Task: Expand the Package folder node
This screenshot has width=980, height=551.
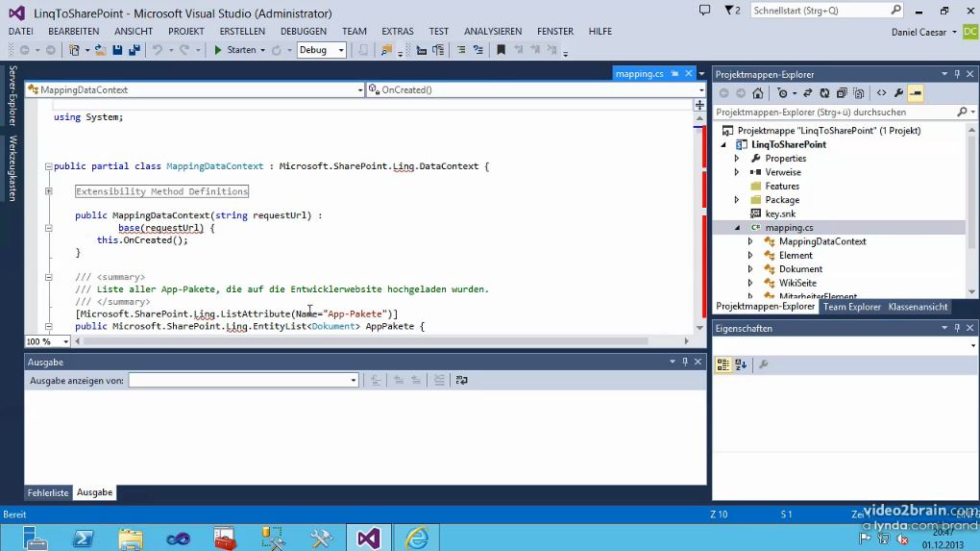Action: point(737,200)
